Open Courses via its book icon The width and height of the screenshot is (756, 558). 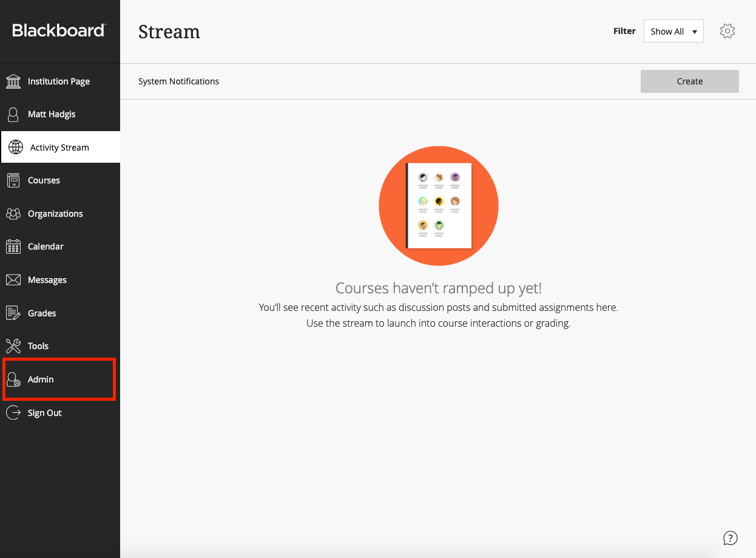pyautogui.click(x=13, y=180)
